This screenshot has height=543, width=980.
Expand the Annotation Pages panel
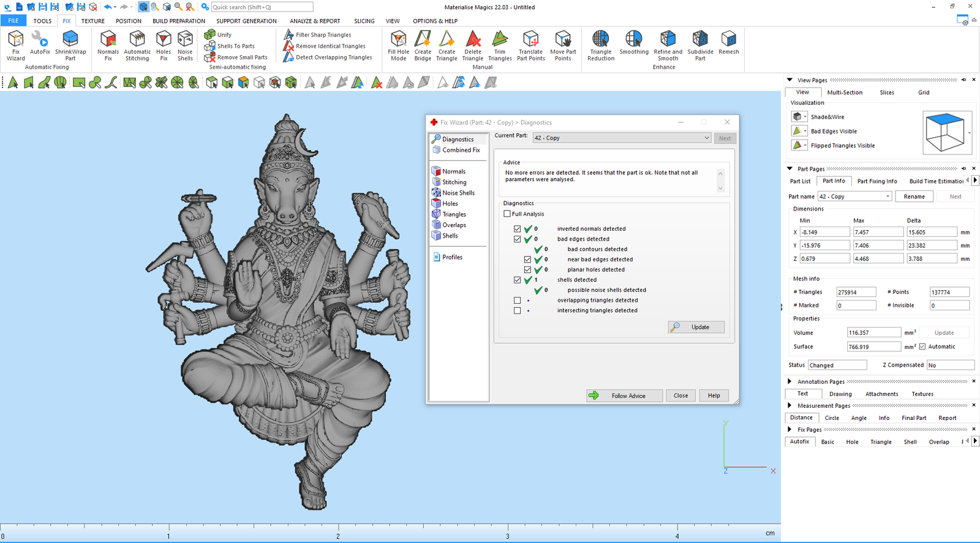pos(790,381)
